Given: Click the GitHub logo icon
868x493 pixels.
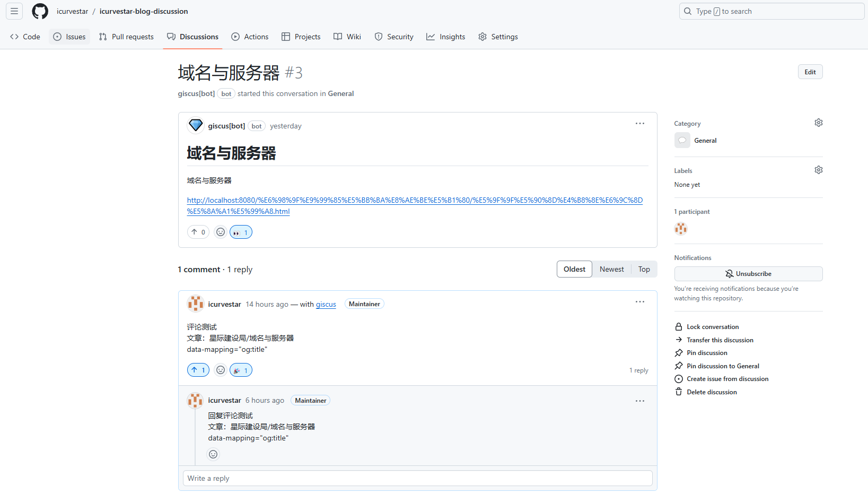Looking at the screenshot, I should click(40, 11).
